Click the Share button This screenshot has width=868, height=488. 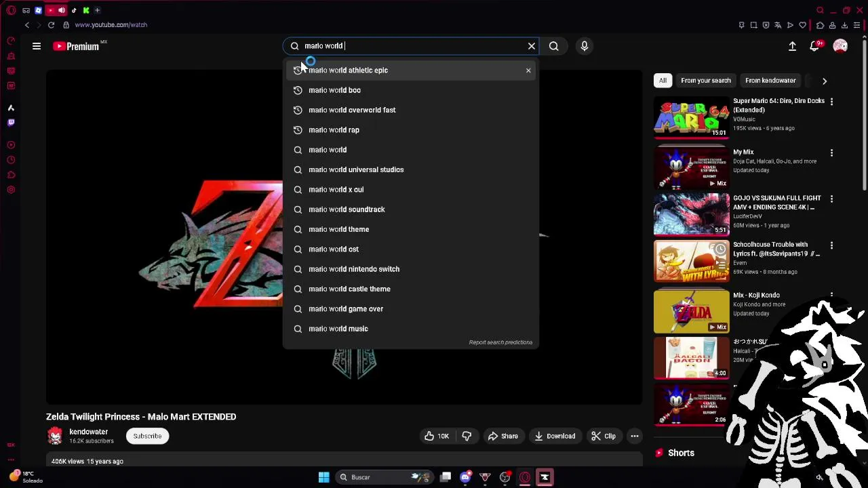tap(503, 436)
